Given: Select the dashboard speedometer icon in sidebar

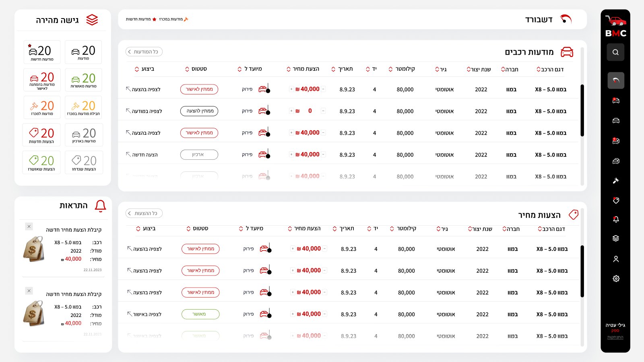Looking at the screenshot, I should click(x=615, y=80).
